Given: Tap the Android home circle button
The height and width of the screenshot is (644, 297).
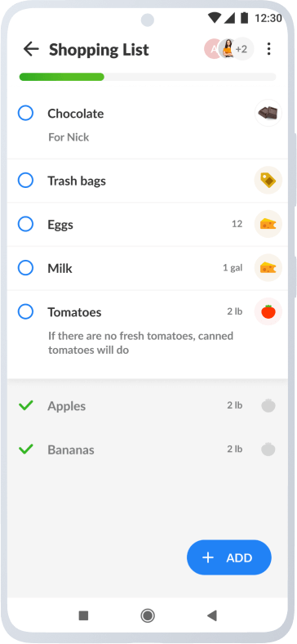Looking at the screenshot, I should pyautogui.click(x=147, y=615).
